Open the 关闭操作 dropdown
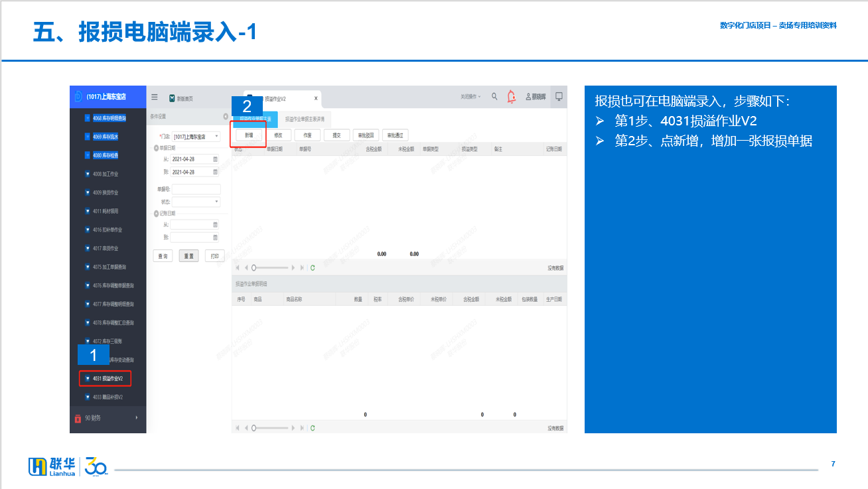Screen dimensions: 868x489 coord(471,97)
